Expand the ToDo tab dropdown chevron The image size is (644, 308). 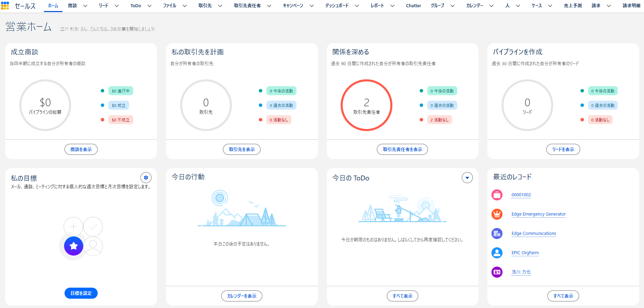(x=149, y=6)
